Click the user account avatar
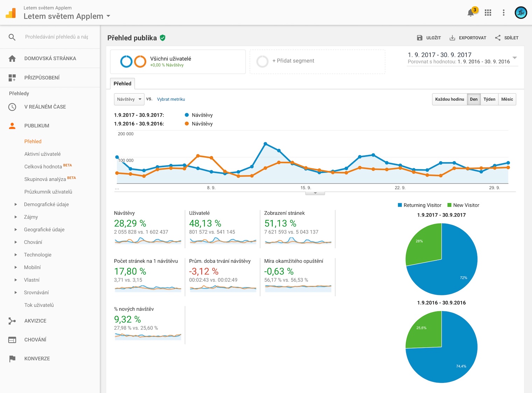Viewport: 532px width, 393px height. click(521, 13)
